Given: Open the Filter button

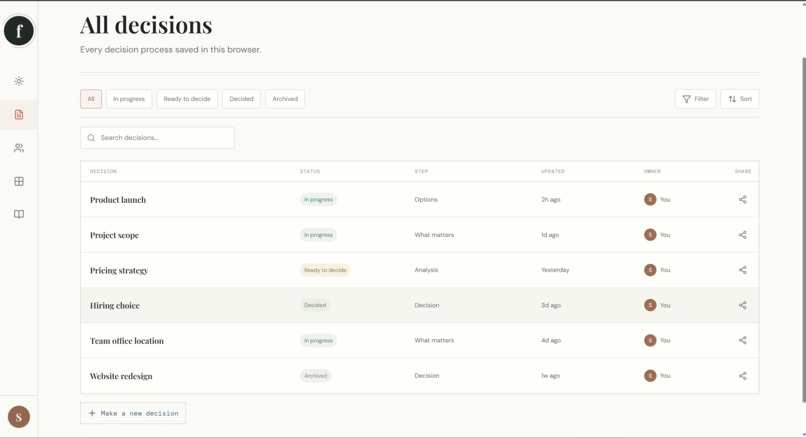Looking at the screenshot, I should pyautogui.click(x=695, y=99).
